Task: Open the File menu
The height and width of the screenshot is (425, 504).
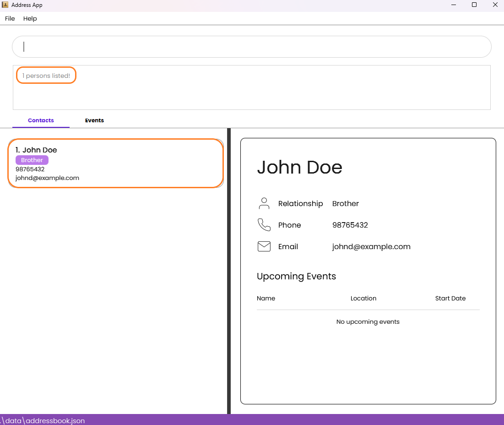Action: (x=10, y=18)
